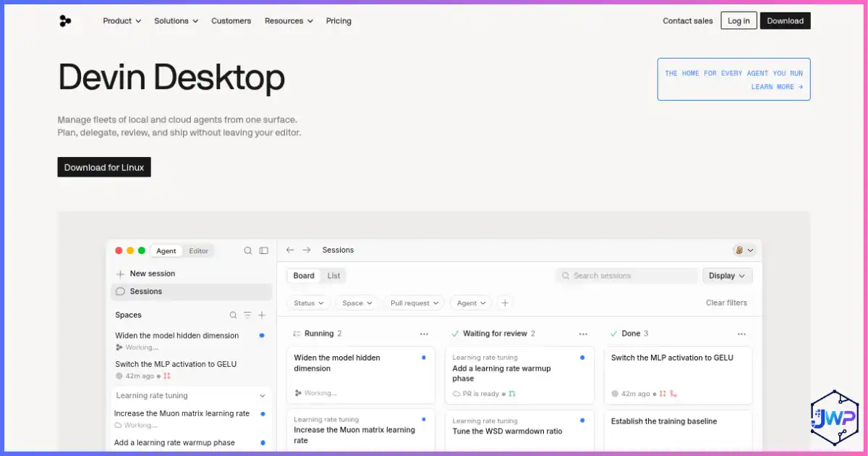
Task: Open the Display options dropdown
Action: tap(728, 276)
